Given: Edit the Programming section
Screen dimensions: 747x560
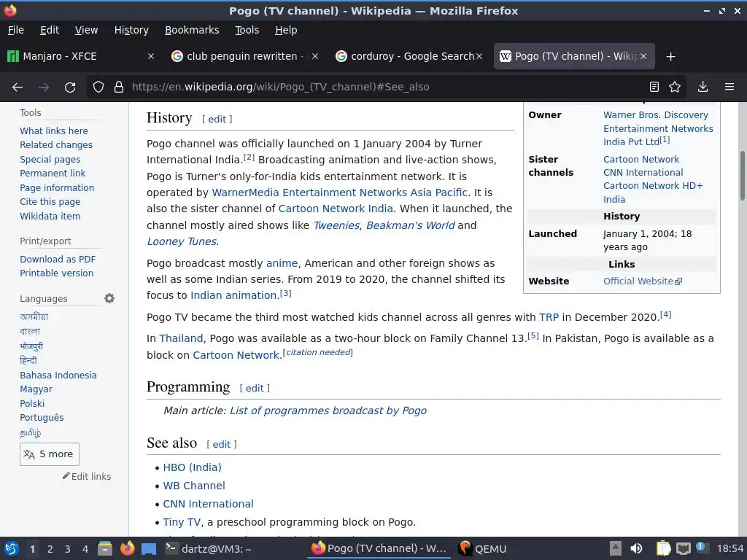Looking at the screenshot, I should tap(255, 388).
